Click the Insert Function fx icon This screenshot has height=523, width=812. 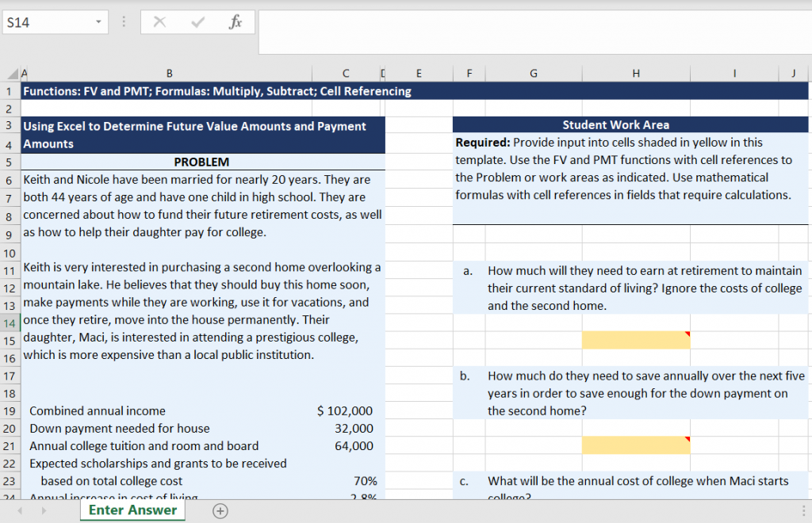(x=236, y=23)
